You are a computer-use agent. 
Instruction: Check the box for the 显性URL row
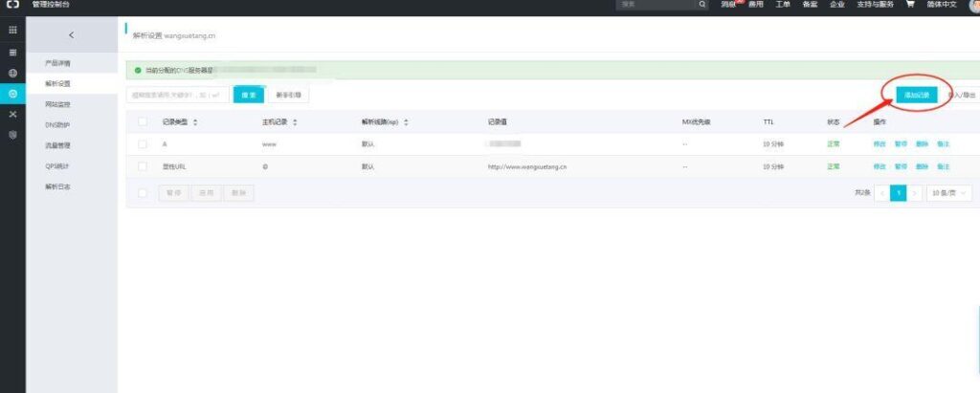click(x=143, y=166)
